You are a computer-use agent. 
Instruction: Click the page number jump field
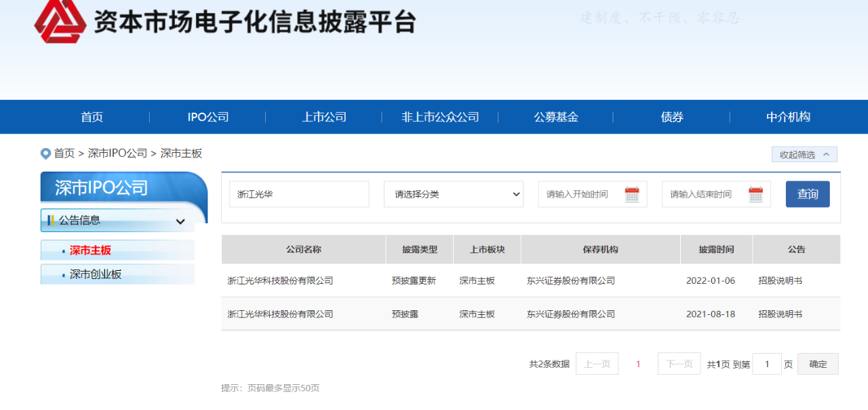[767, 364]
